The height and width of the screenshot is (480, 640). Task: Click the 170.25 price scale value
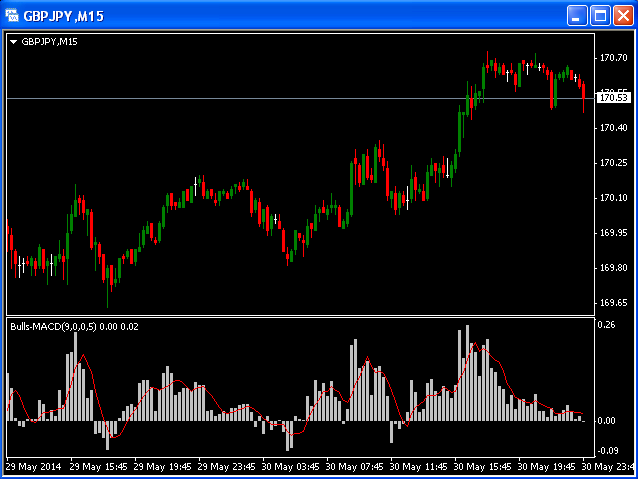tap(613, 163)
